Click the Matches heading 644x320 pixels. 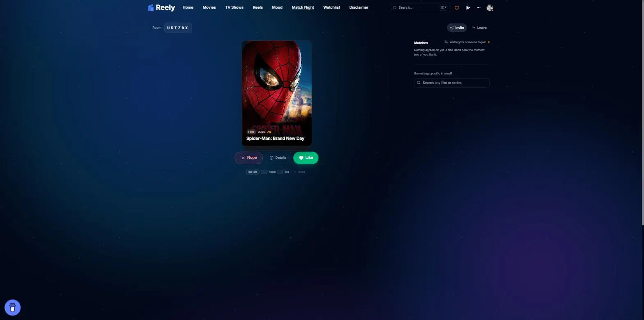coord(421,43)
